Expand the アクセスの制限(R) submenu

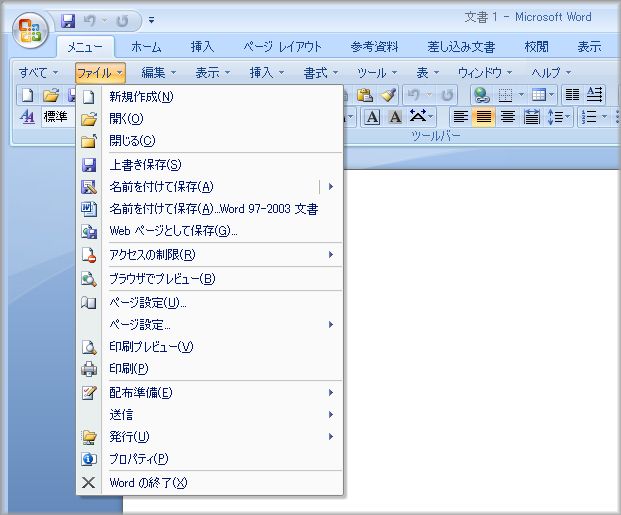coord(210,255)
